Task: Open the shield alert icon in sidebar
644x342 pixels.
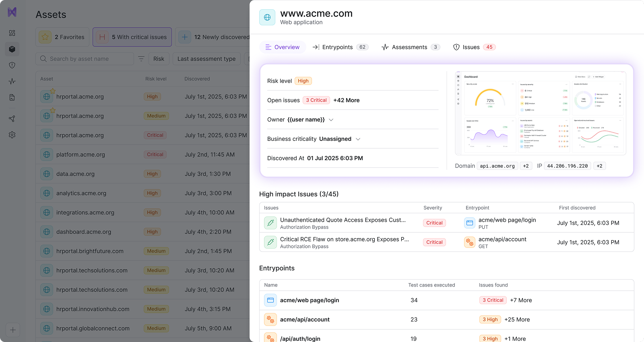Action: coord(12,65)
